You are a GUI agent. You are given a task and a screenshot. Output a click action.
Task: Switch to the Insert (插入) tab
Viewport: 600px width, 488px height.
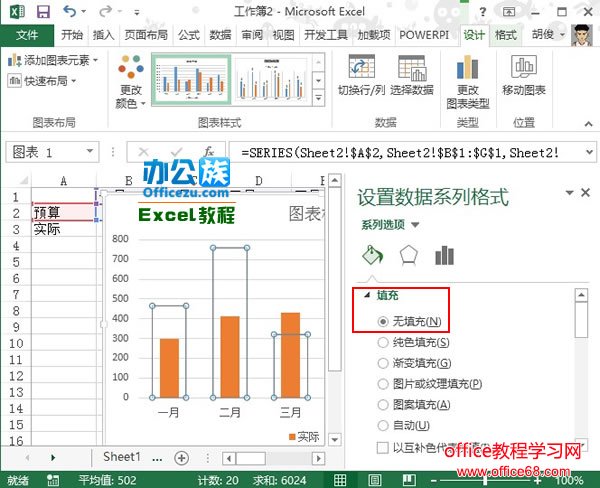[x=103, y=35]
